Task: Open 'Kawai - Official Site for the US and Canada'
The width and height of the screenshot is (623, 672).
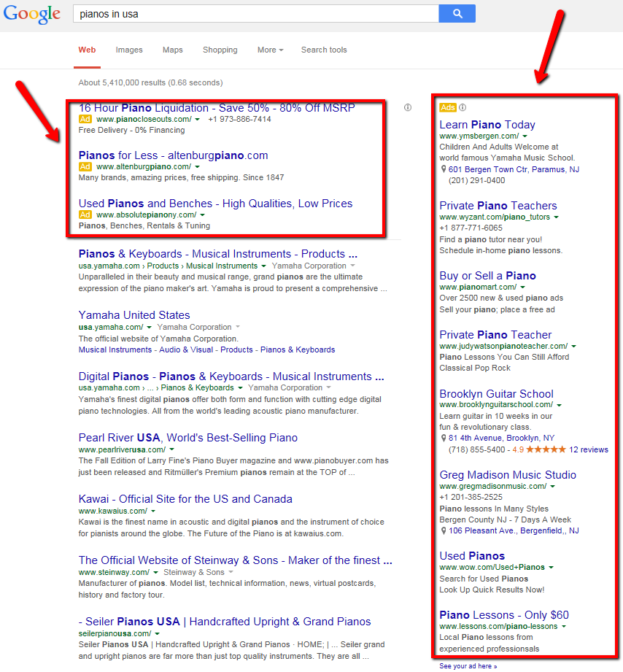Action: [x=185, y=499]
